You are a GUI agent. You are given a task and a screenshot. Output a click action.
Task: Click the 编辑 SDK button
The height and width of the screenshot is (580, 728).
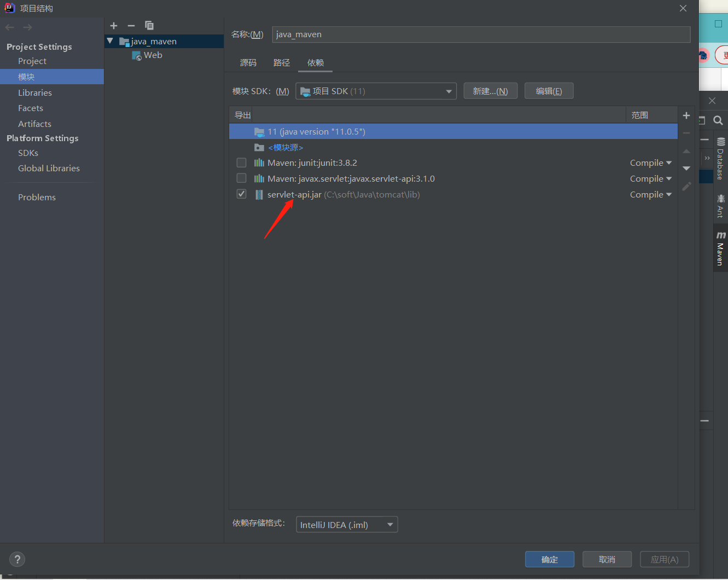point(549,91)
